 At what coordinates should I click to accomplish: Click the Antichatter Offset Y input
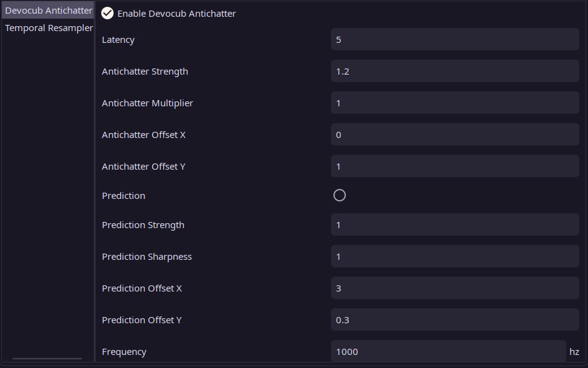pyautogui.click(x=455, y=167)
